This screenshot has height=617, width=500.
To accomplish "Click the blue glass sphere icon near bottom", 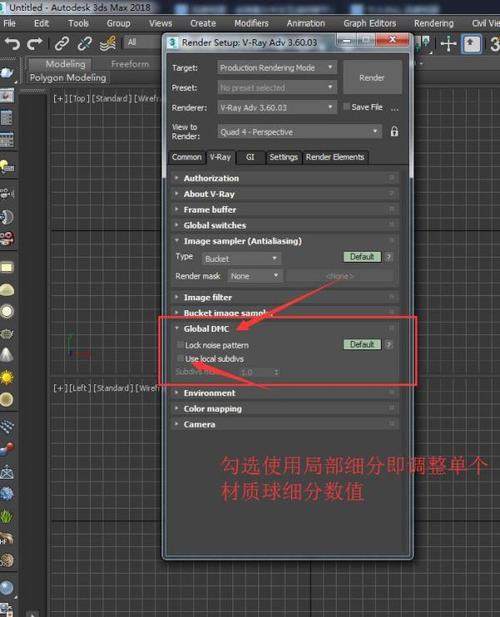I will (x=7, y=588).
